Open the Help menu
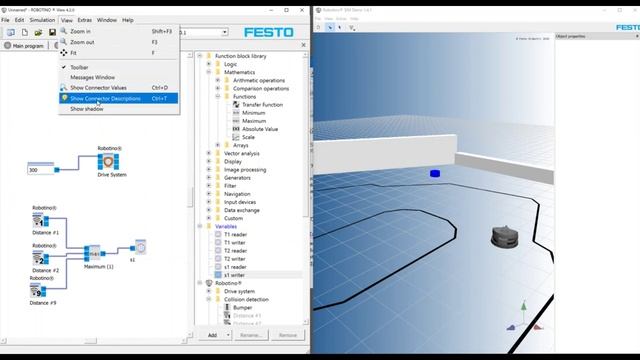The height and width of the screenshot is (360, 640). coord(128,20)
